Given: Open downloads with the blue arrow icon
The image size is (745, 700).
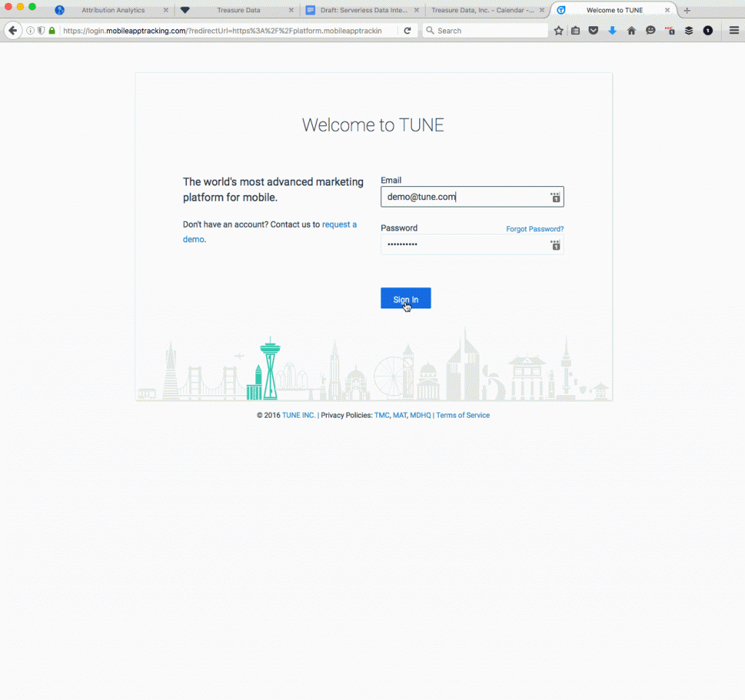Looking at the screenshot, I should coord(613,31).
